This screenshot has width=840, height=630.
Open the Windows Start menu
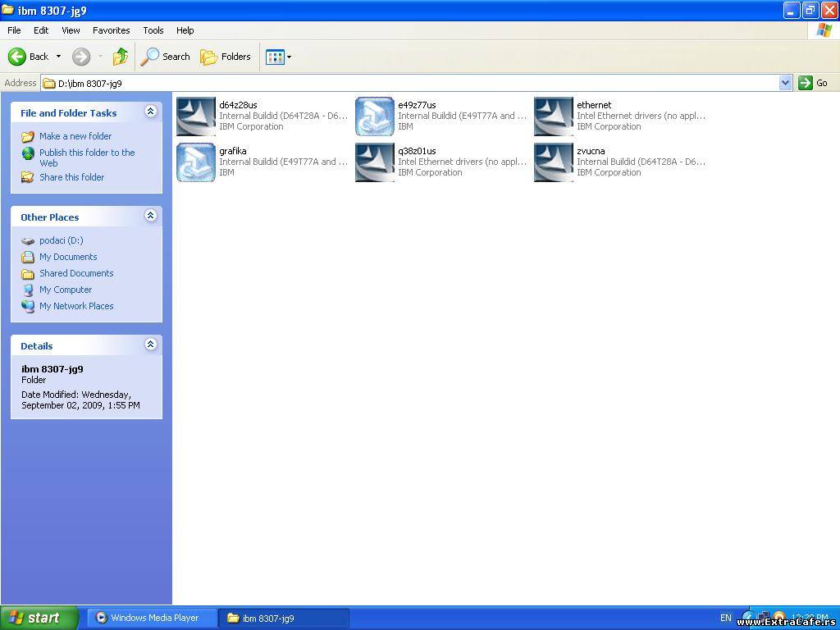39,618
